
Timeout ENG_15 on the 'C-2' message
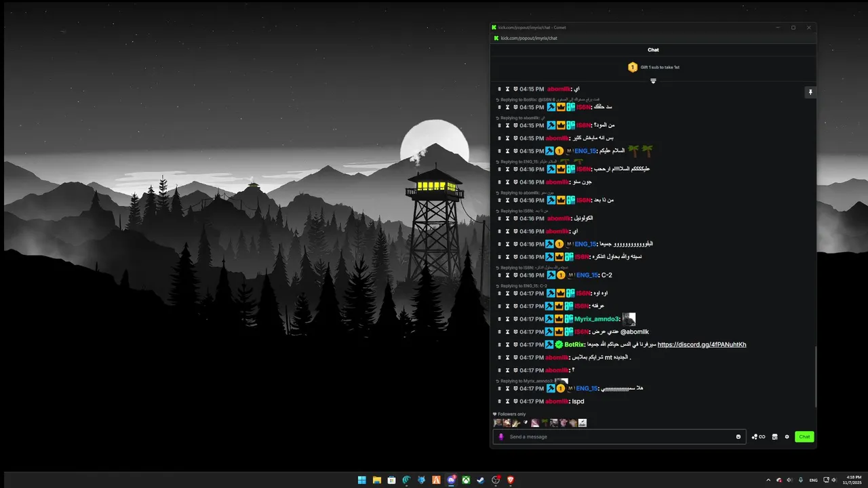pos(507,275)
